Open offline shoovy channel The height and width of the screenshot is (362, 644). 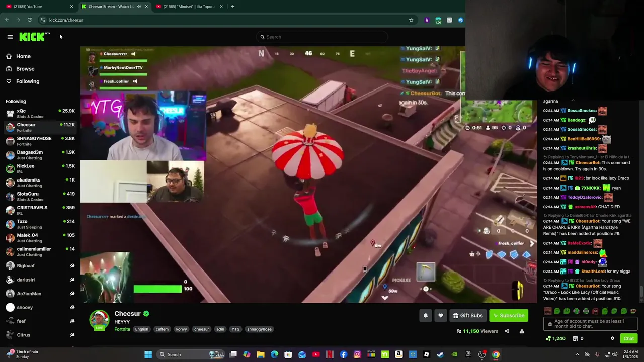[40, 307]
